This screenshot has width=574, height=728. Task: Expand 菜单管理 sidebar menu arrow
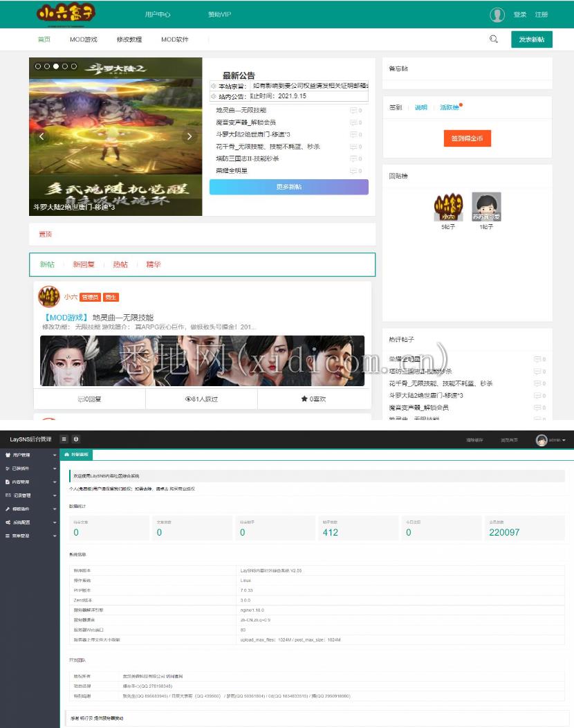[55, 536]
